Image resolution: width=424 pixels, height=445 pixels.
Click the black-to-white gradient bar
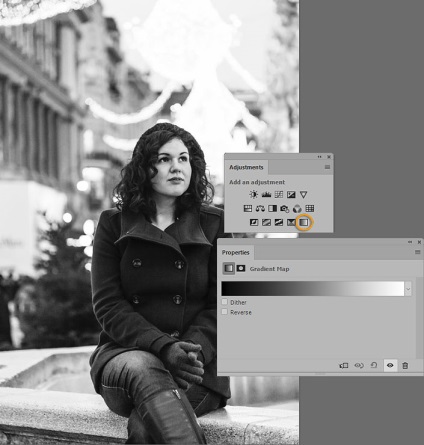click(x=313, y=289)
